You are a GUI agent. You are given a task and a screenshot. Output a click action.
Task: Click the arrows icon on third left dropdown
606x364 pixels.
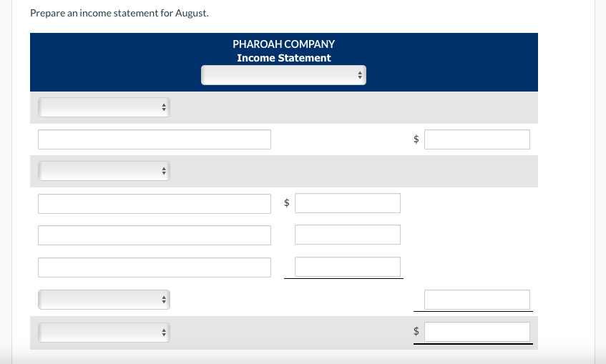tap(164, 300)
